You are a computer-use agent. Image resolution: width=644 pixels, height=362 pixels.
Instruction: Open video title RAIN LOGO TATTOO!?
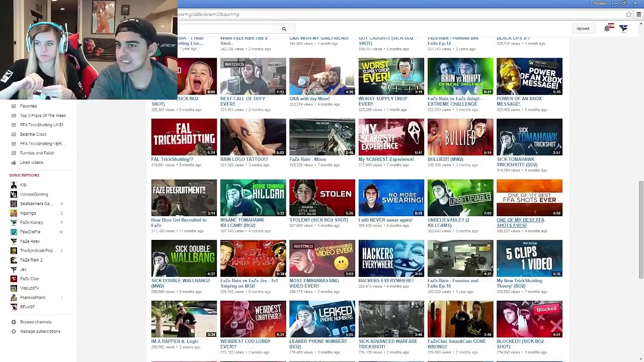coord(244,159)
